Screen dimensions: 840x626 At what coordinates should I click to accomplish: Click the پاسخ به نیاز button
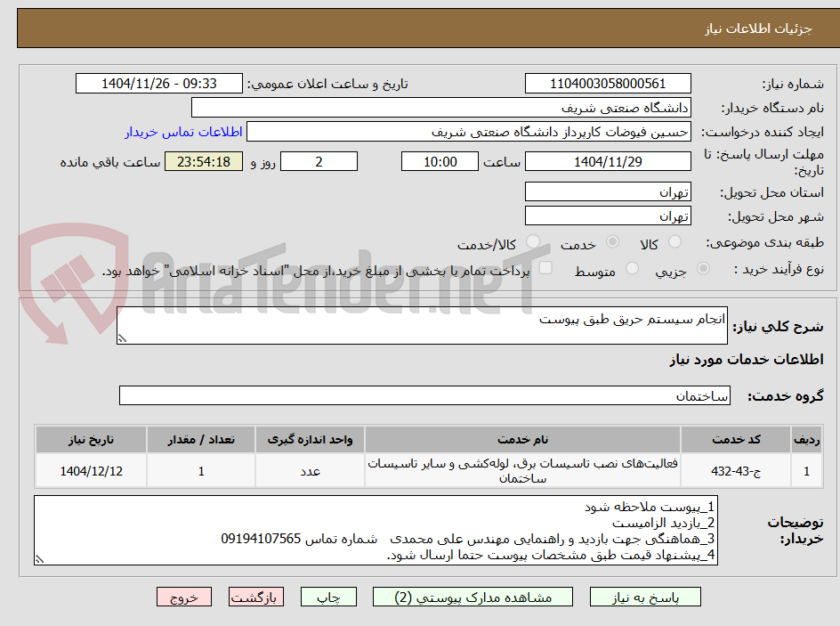click(645, 597)
